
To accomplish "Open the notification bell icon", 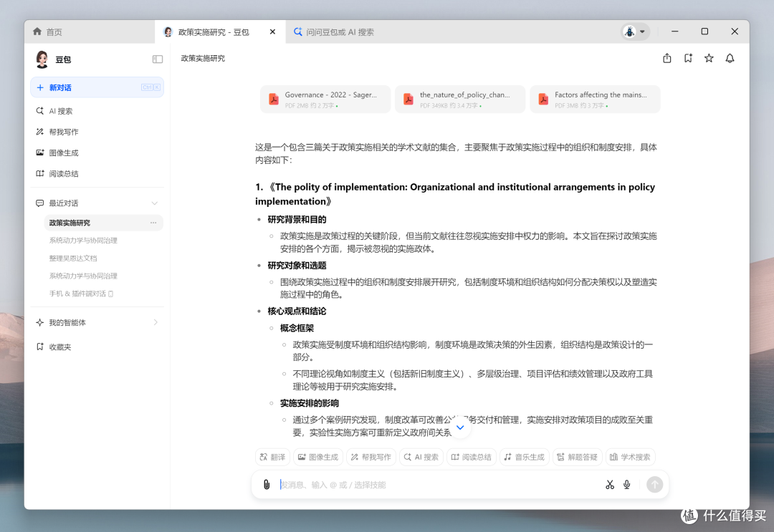I will click(x=730, y=58).
